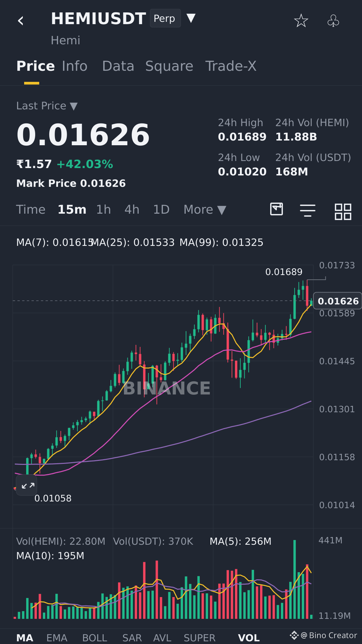Tap the 0.01733 price axis label
The width and height of the screenshot is (362, 644).
[337, 265]
